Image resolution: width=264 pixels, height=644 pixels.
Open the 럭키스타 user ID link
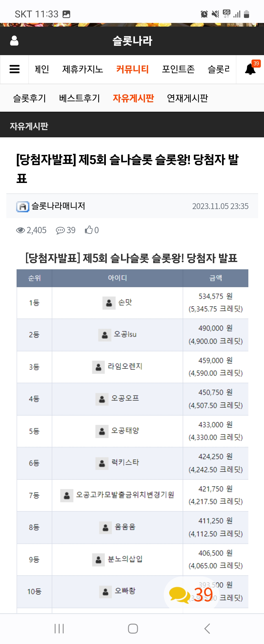[125, 463]
